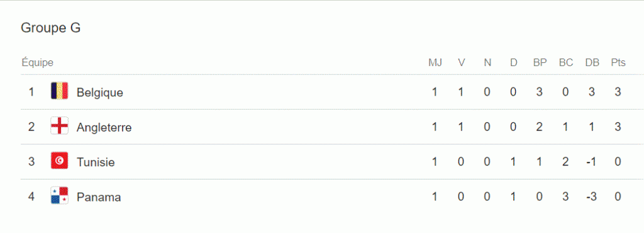The width and height of the screenshot is (644, 233).
Task: Open the Belgique team link
Action: point(100,93)
